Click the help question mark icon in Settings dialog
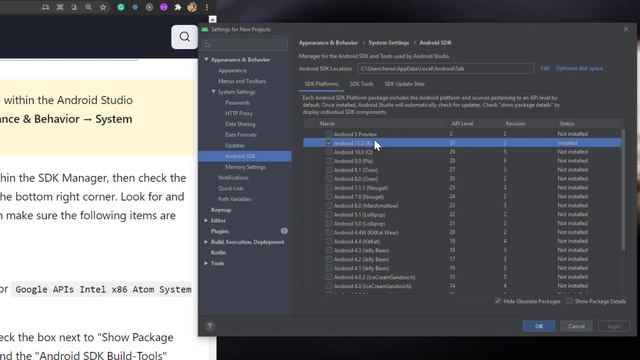The width and height of the screenshot is (640, 360). point(209,326)
